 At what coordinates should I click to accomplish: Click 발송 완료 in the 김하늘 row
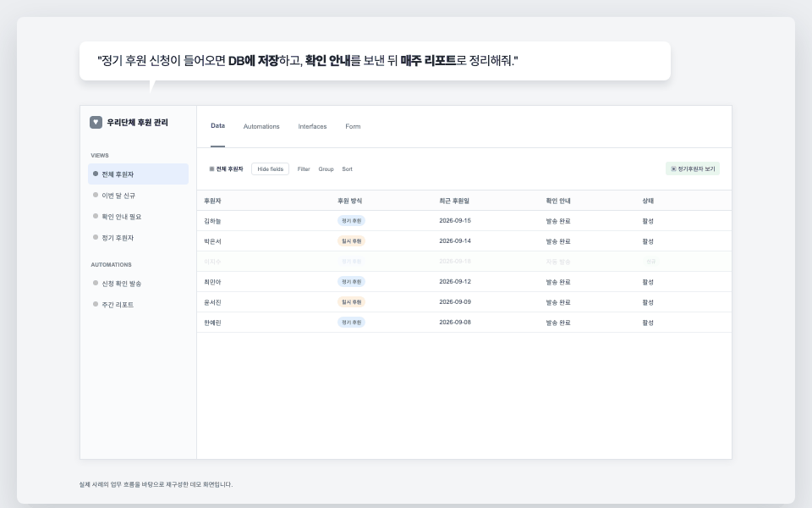point(557,221)
